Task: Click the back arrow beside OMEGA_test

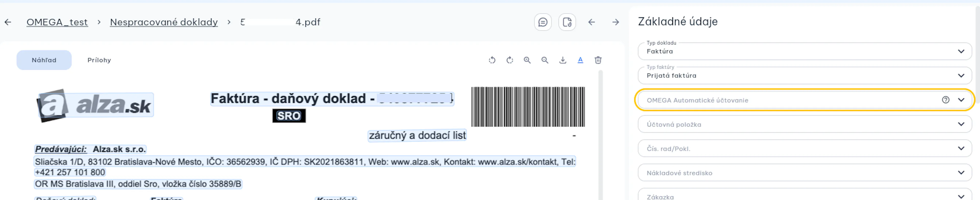Action: click(x=8, y=22)
